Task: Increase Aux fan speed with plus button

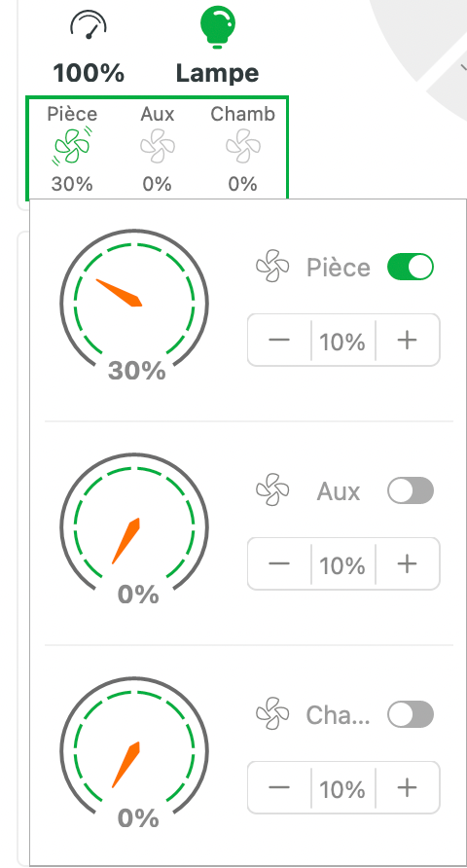Action: click(x=408, y=563)
